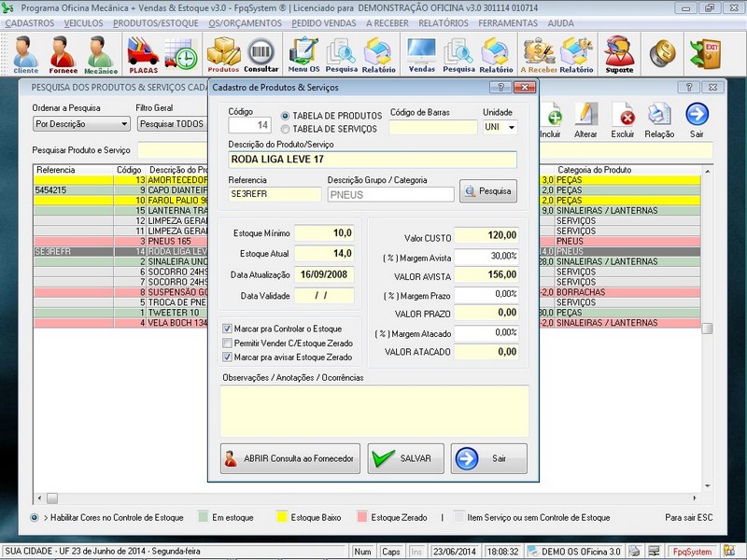The width and height of the screenshot is (747, 560).
Task: Toggle Marcar pra Controlar o Estoque
Action: pyautogui.click(x=227, y=329)
